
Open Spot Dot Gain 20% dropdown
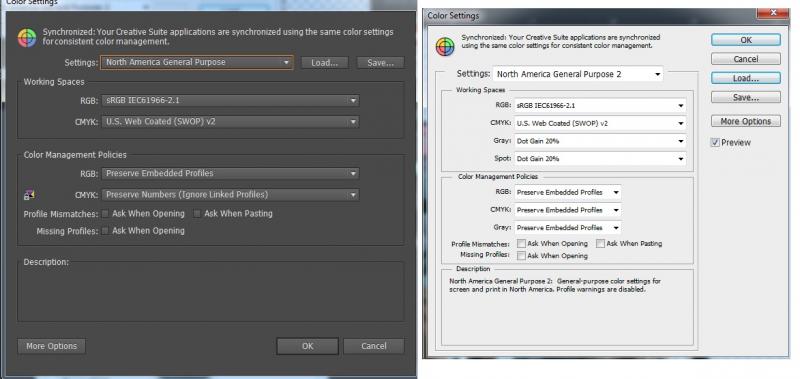click(600, 159)
